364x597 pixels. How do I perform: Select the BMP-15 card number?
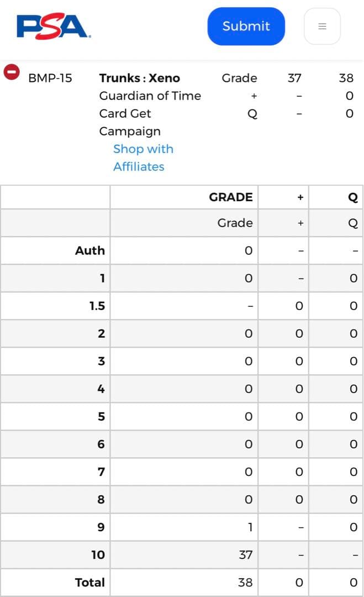[x=50, y=78]
